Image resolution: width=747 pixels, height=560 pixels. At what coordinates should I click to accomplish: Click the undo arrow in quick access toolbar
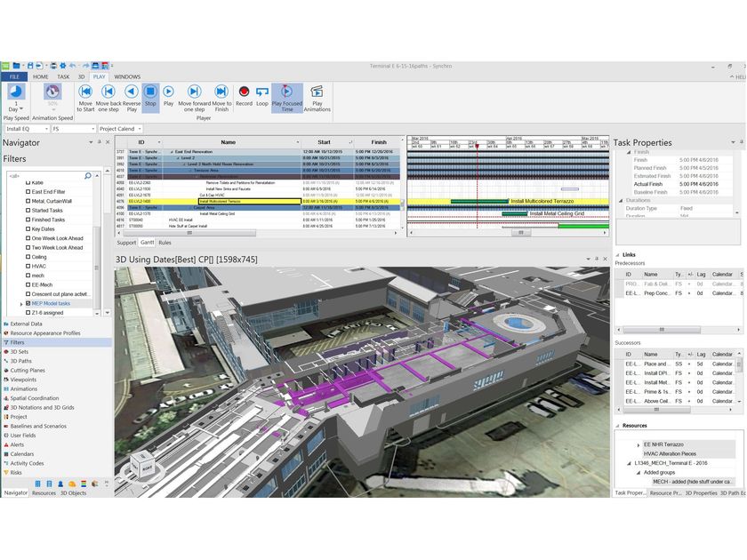(x=72, y=66)
